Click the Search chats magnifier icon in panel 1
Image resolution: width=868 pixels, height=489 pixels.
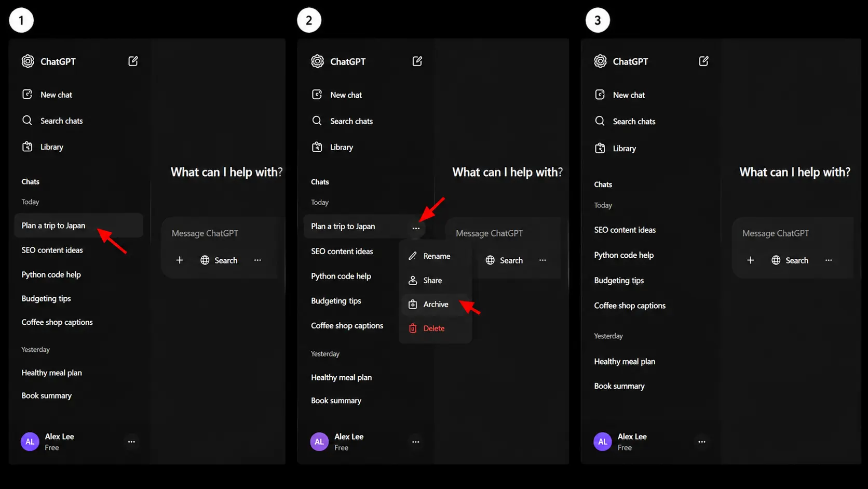click(27, 121)
